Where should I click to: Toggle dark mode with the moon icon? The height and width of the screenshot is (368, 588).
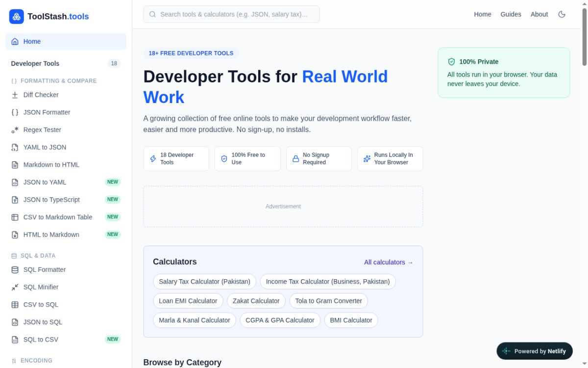[x=562, y=14]
